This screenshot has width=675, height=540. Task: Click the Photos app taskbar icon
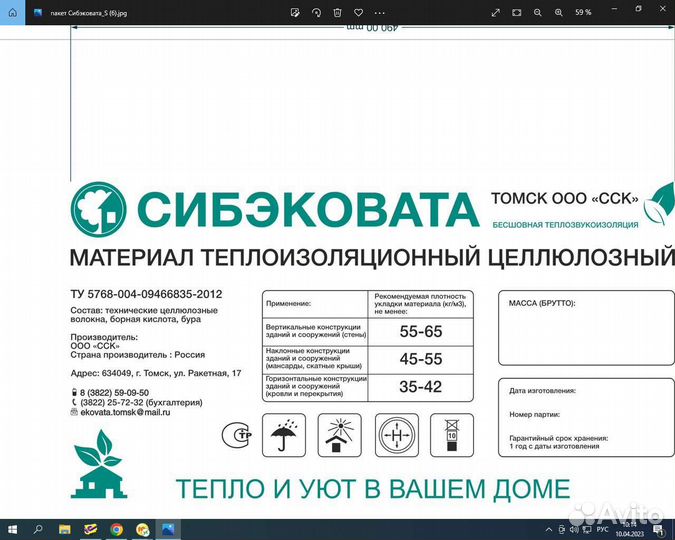(168, 530)
